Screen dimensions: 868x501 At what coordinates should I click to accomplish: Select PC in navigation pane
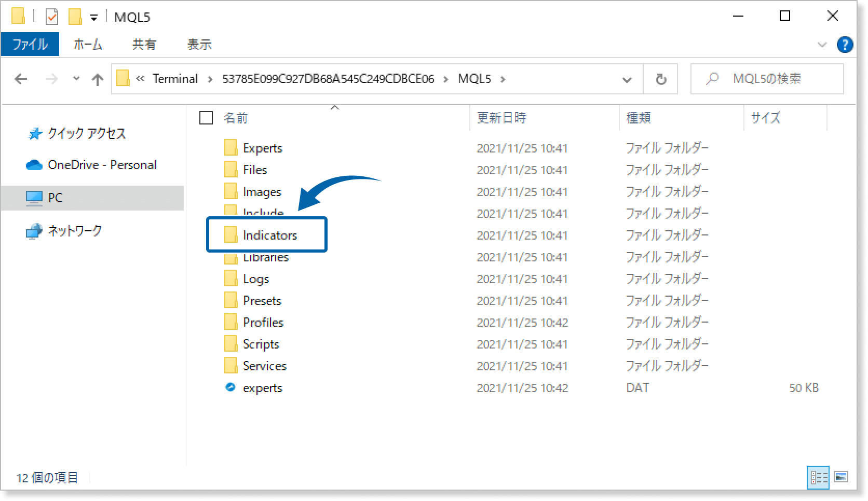[x=92, y=198]
